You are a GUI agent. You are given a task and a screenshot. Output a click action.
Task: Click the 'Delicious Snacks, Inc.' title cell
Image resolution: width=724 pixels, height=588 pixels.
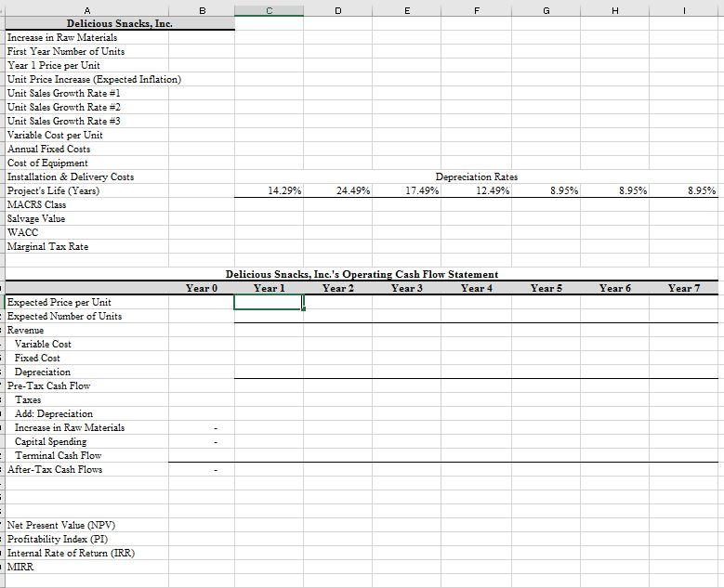coord(120,23)
